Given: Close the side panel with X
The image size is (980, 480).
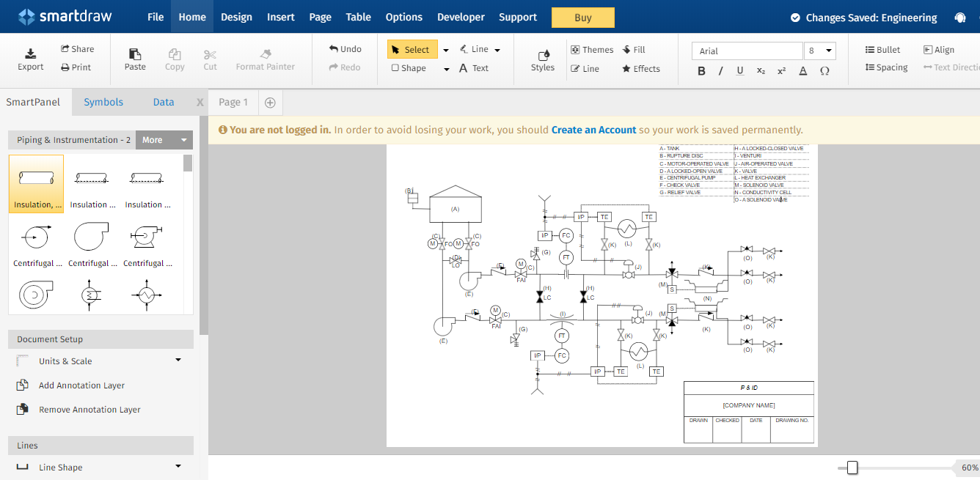Looking at the screenshot, I should (200, 103).
